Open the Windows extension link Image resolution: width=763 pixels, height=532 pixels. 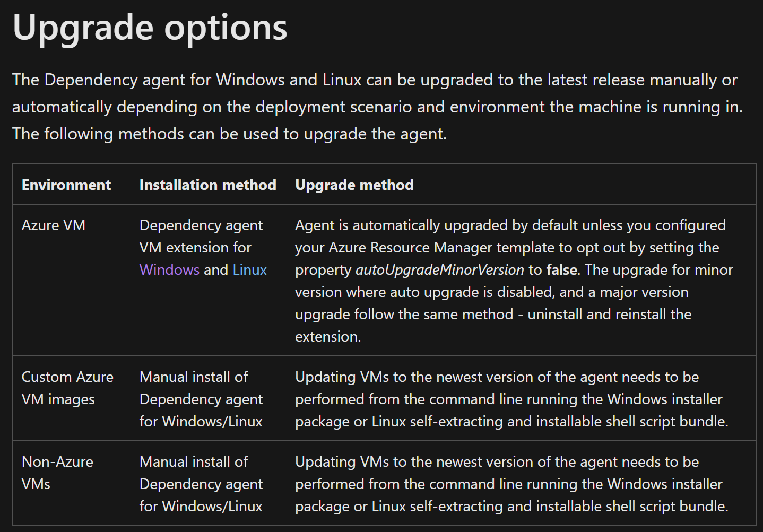tap(169, 270)
